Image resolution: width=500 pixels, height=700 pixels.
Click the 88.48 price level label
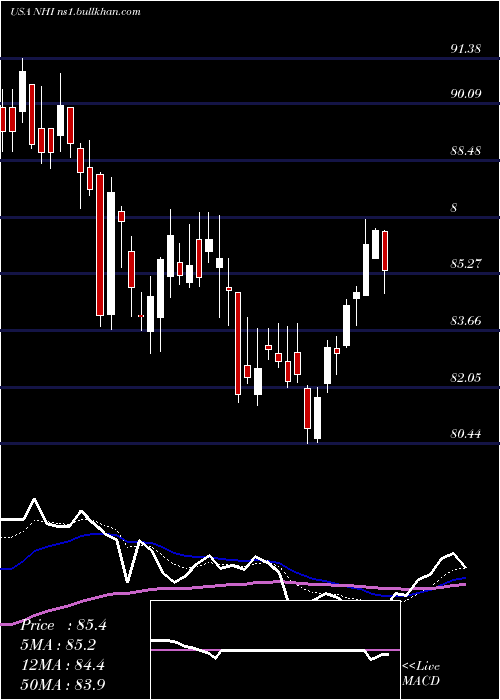coord(466,150)
